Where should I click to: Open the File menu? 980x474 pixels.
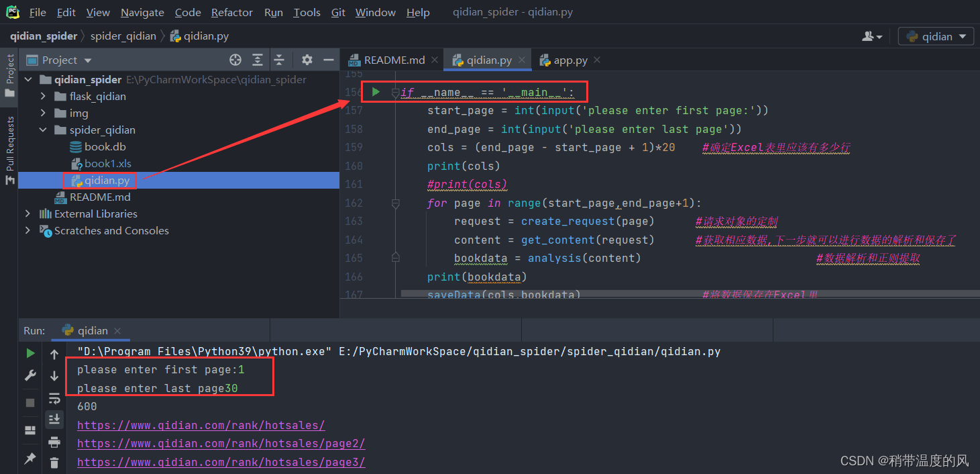[38, 12]
